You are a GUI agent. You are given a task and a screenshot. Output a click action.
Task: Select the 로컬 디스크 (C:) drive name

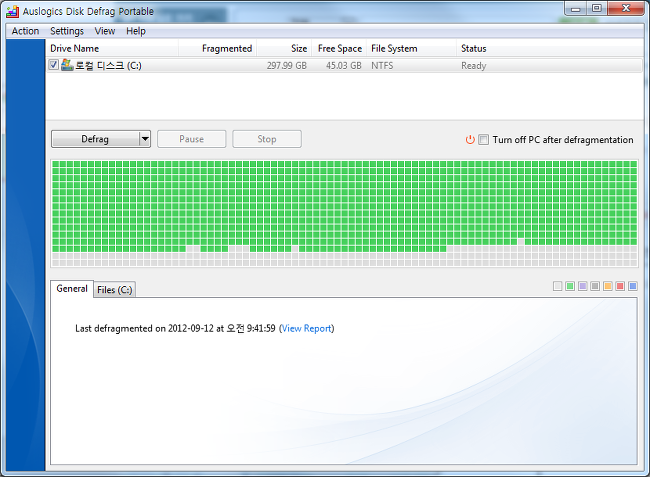(x=108, y=65)
